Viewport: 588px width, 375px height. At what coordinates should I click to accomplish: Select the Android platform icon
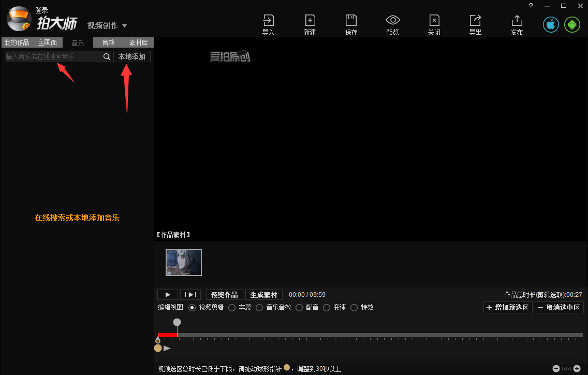[572, 24]
